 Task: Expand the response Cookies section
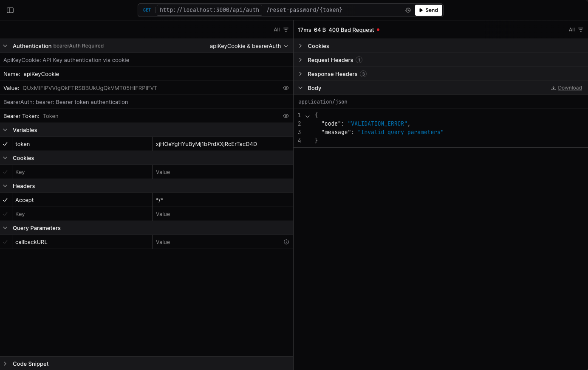point(300,46)
